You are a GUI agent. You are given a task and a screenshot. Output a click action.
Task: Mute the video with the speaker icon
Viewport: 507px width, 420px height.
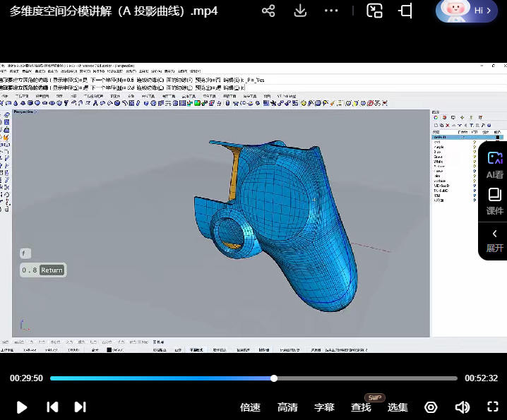(x=463, y=407)
